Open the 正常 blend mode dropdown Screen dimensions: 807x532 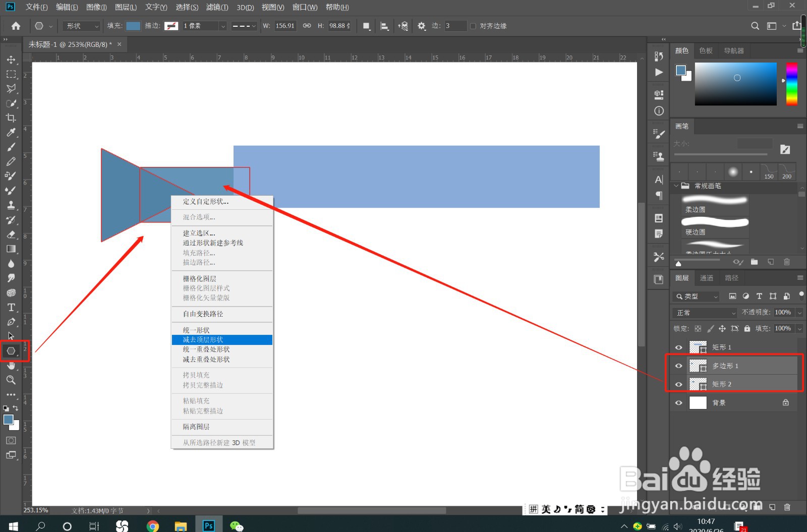point(705,313)
